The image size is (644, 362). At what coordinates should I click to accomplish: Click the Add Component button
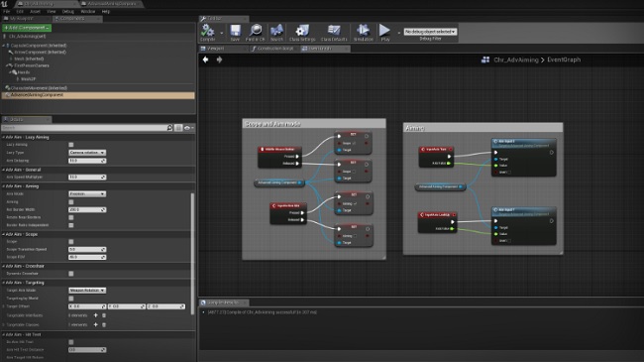27,28
